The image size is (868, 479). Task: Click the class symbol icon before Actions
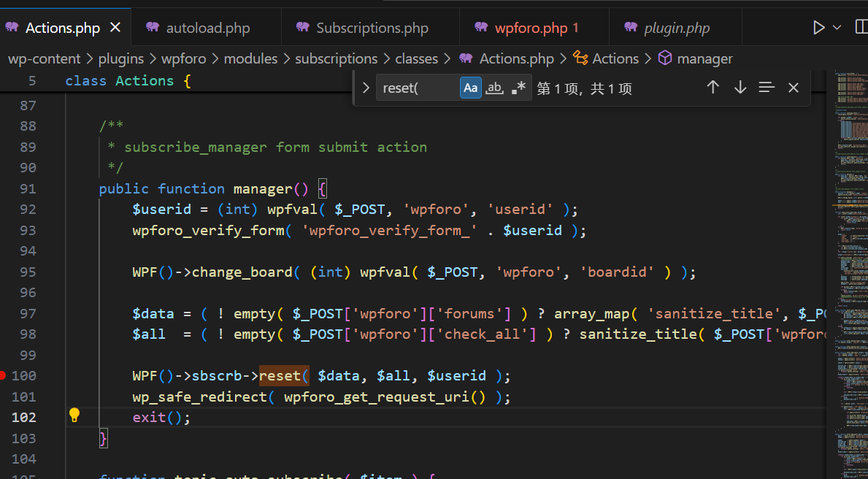[x=580, y=58]
